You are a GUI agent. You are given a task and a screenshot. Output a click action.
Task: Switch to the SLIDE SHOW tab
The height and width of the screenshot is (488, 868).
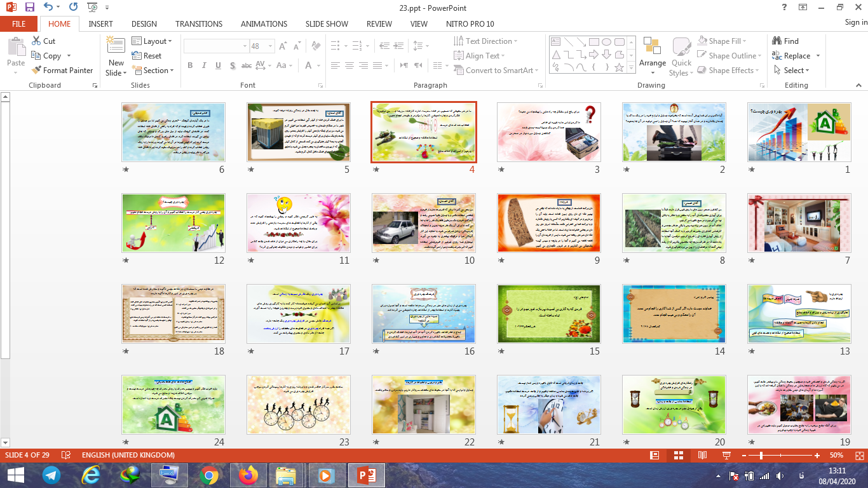[327, 24]
